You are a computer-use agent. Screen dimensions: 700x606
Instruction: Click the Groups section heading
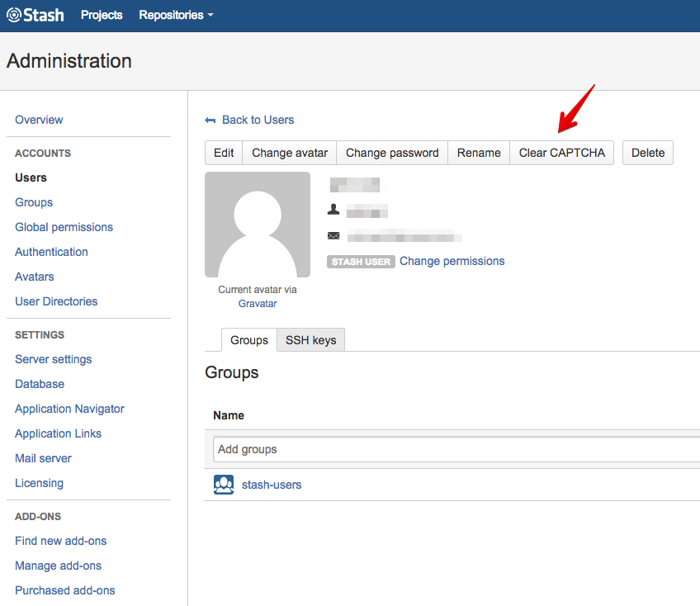pyautogui.click(x=232, y=373)
